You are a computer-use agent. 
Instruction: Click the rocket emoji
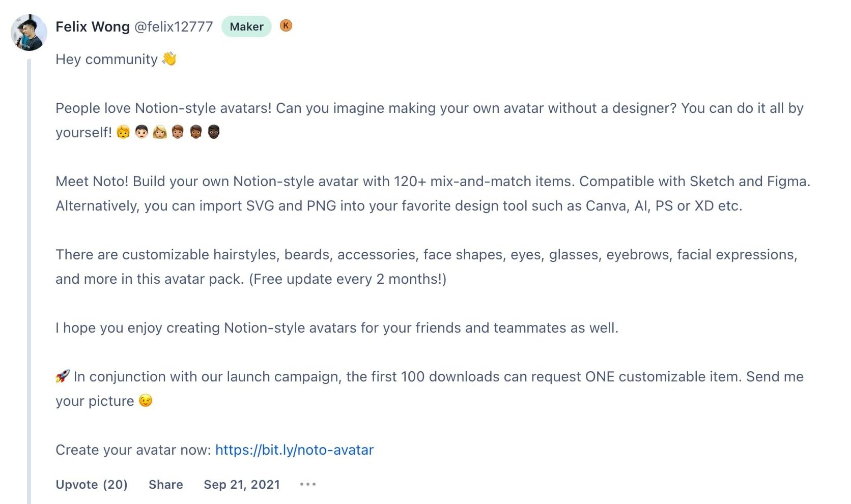[x=63, y=376]
